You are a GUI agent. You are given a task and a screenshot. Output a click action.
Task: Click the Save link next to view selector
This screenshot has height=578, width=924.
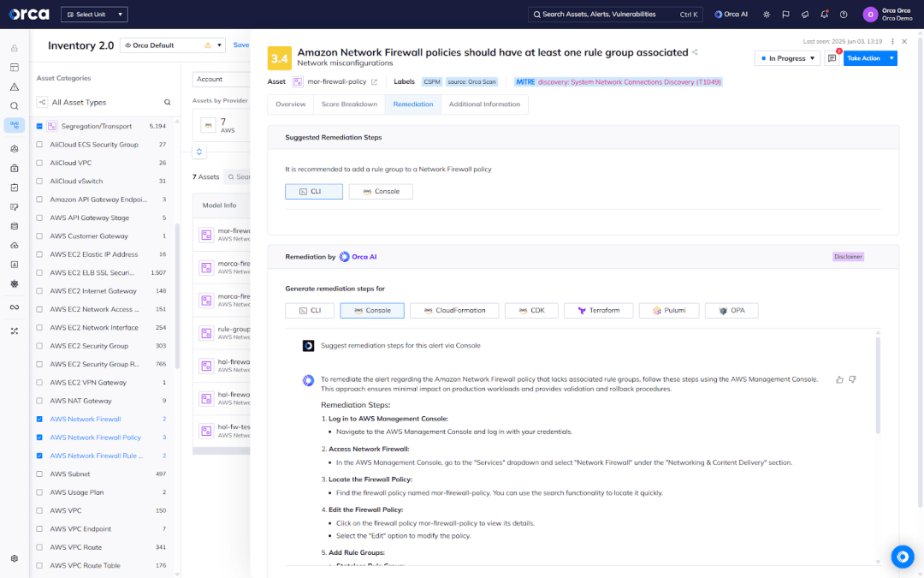241,45
